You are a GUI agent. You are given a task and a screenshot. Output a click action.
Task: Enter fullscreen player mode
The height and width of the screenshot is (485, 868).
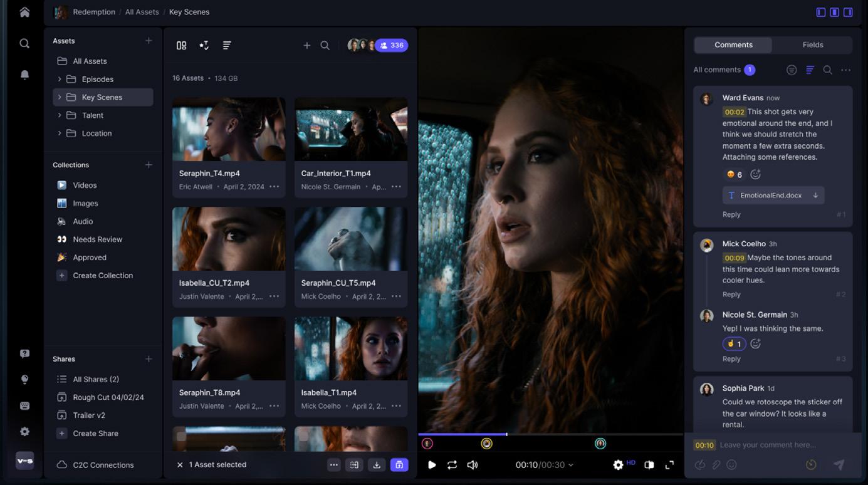669,465
